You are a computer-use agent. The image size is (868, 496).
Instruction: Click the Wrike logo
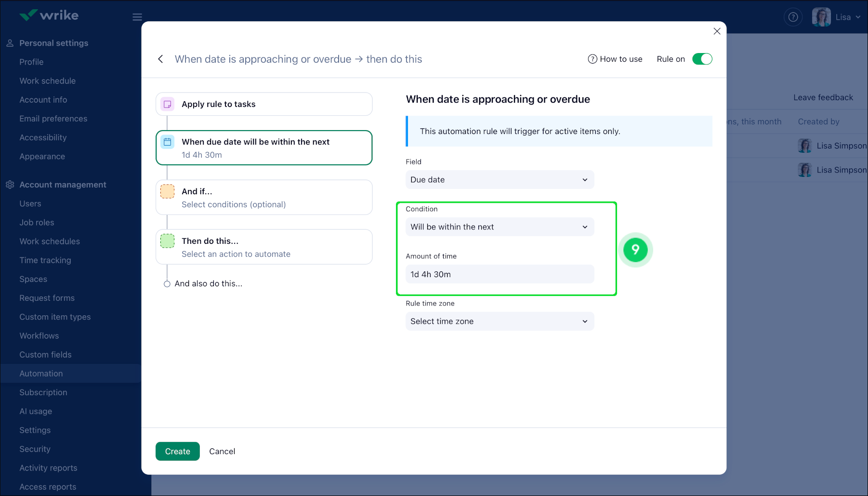49,15
